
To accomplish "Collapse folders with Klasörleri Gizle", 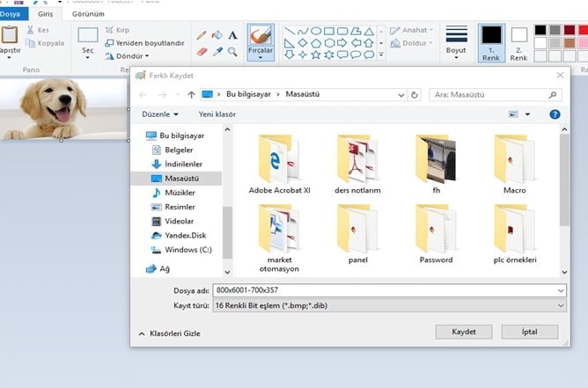I will tap(169, 333).
